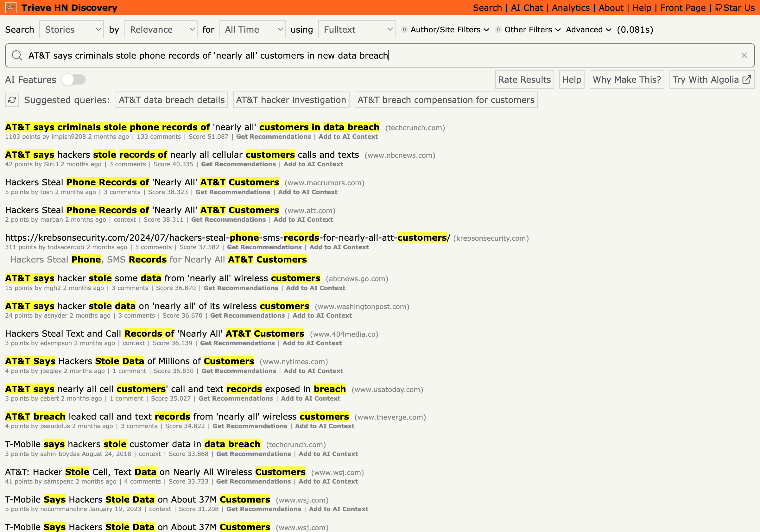The width and height of the screenshot is (760, 532).
Task: Click (techcrunch.com) domain of first result
Action: [x=415, y=127]
